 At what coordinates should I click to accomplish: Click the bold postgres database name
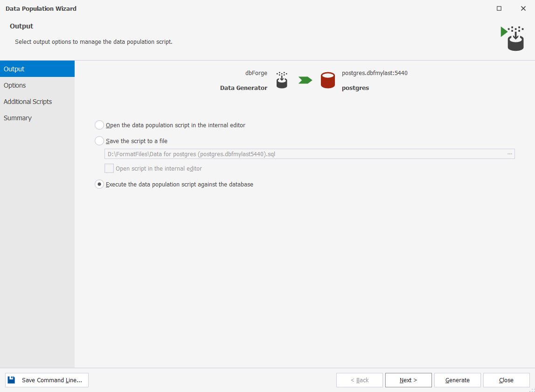click(x=355, y=88)
